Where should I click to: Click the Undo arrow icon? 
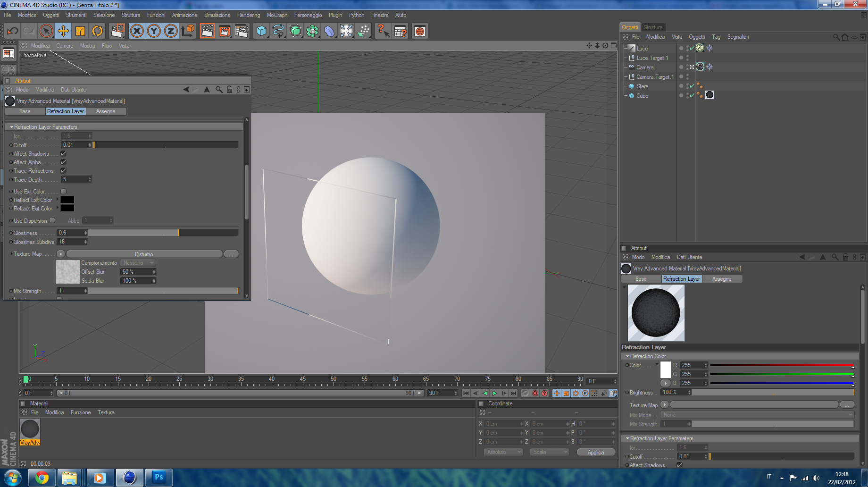tap(13, 31)
